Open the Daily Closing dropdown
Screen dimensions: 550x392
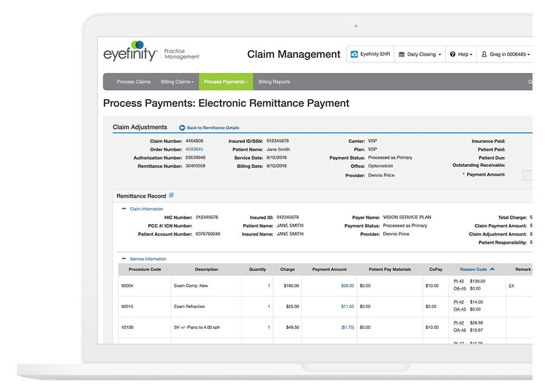point(420,54)
